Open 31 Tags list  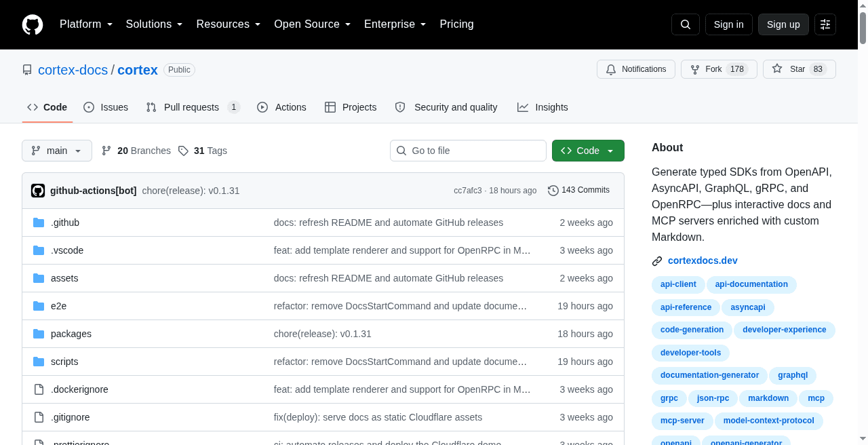pos(203,151)
